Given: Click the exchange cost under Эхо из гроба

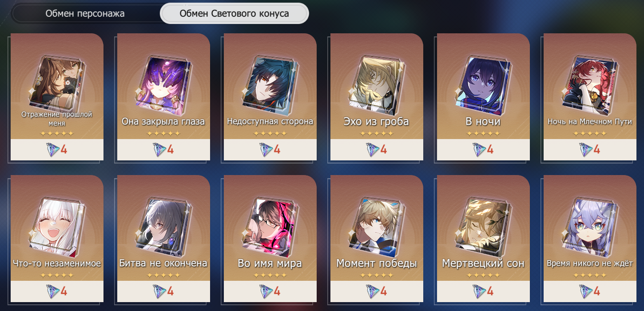Looking at the screenshot, I should (377, 150).
